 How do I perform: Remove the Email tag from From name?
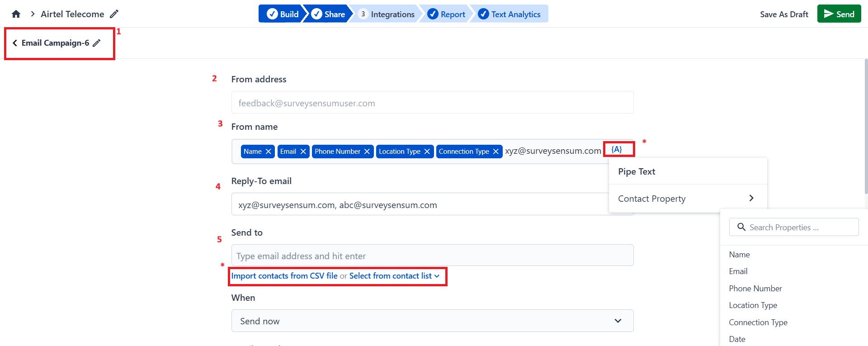[x=303, y=152]
